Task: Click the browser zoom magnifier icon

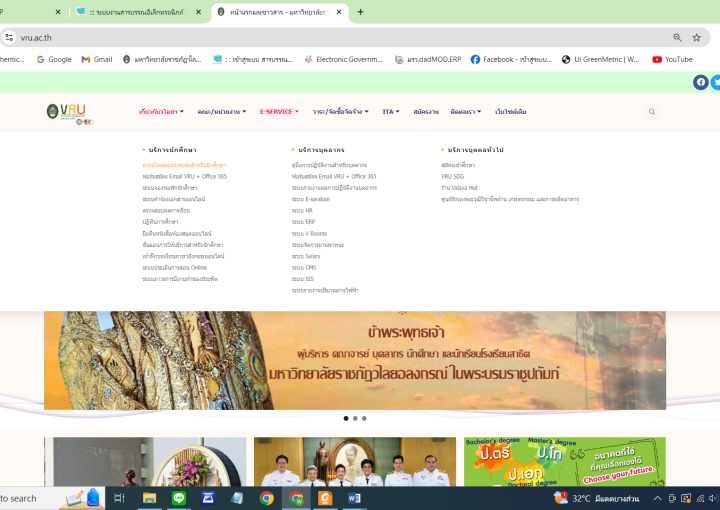Action: tap(678, 37)
